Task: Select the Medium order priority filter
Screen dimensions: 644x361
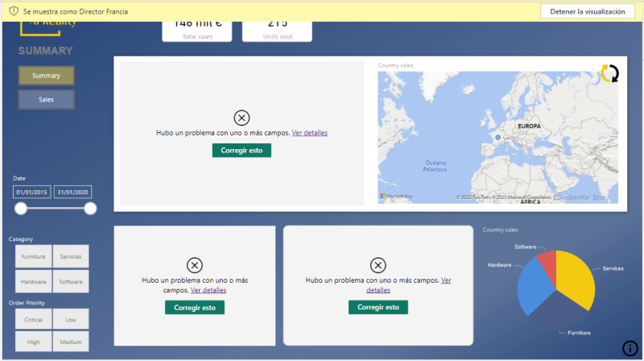Action: (x=71, y=342)
